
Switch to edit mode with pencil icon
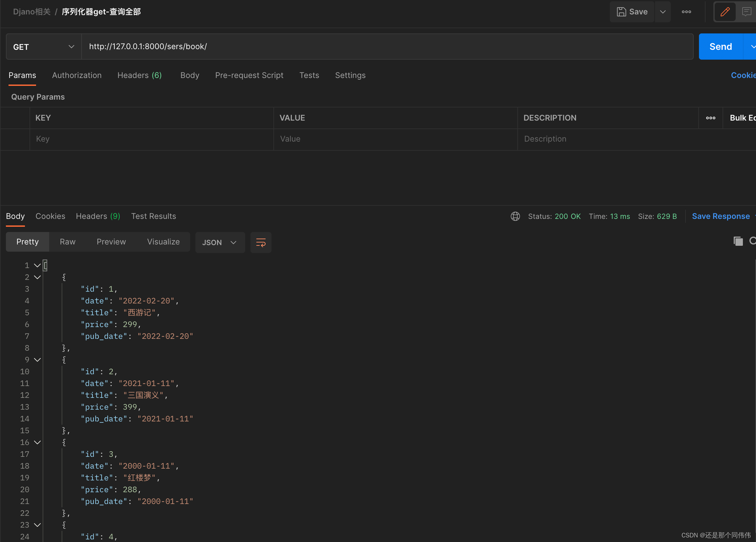click(725, 12)
